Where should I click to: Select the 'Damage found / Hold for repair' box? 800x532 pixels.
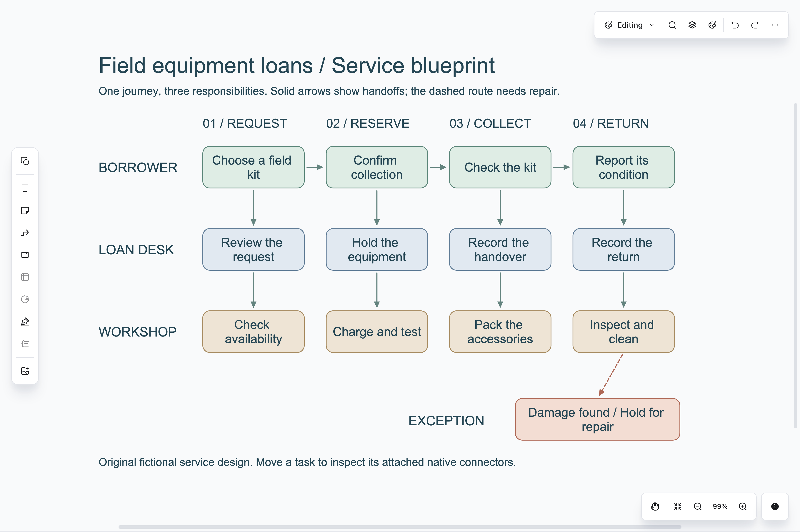click(597, 419)
